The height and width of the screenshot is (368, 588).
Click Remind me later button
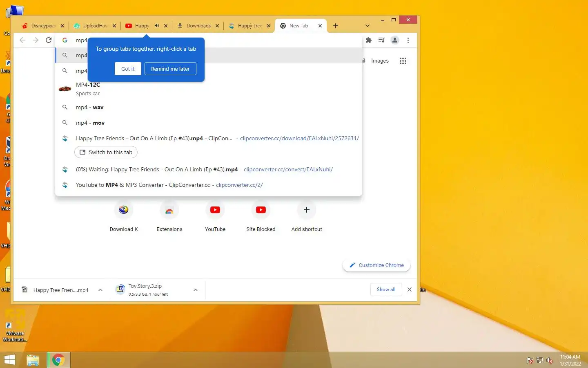pos(170,69)
